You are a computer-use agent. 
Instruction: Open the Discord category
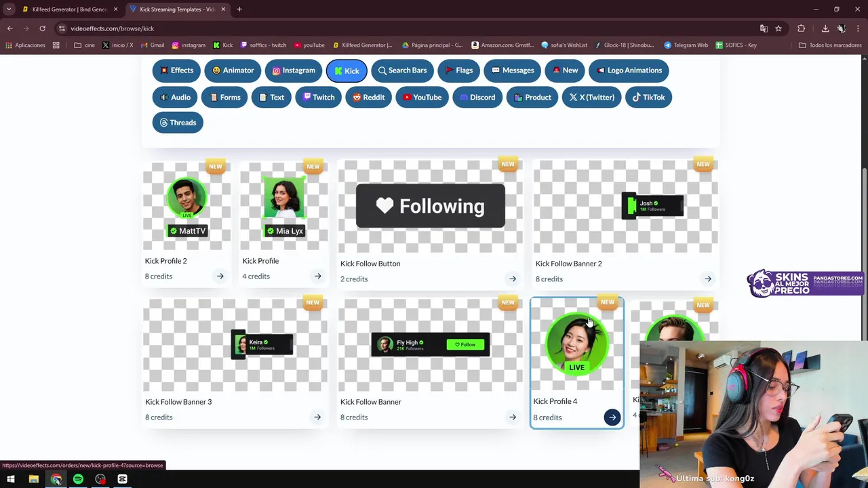tap(477, 98)
